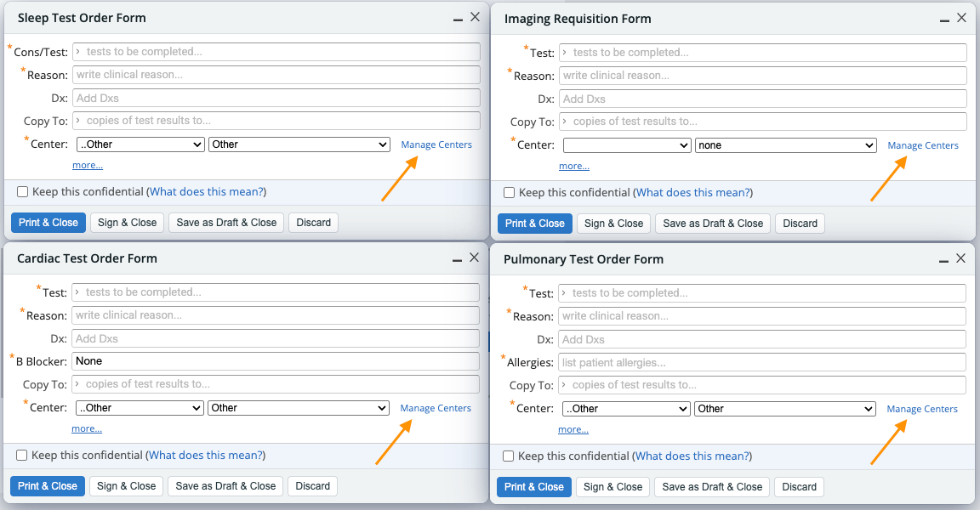Focus the Dx field in Imaging Requisition form
The image size is (980, 510).
(763, 99)
